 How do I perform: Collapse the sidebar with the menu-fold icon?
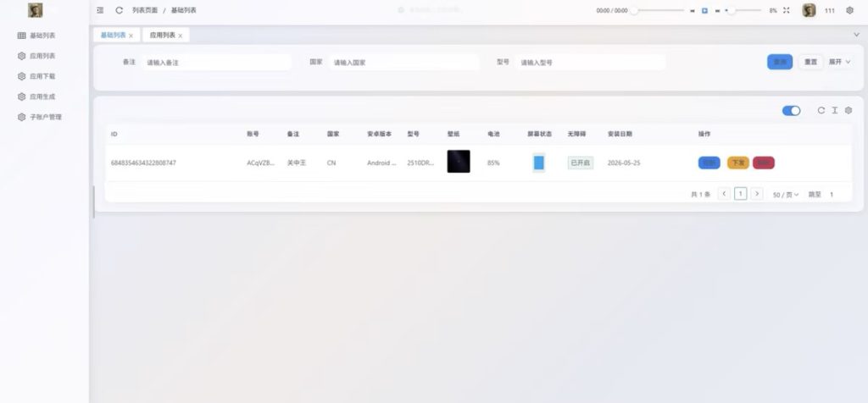click(100, 10)
